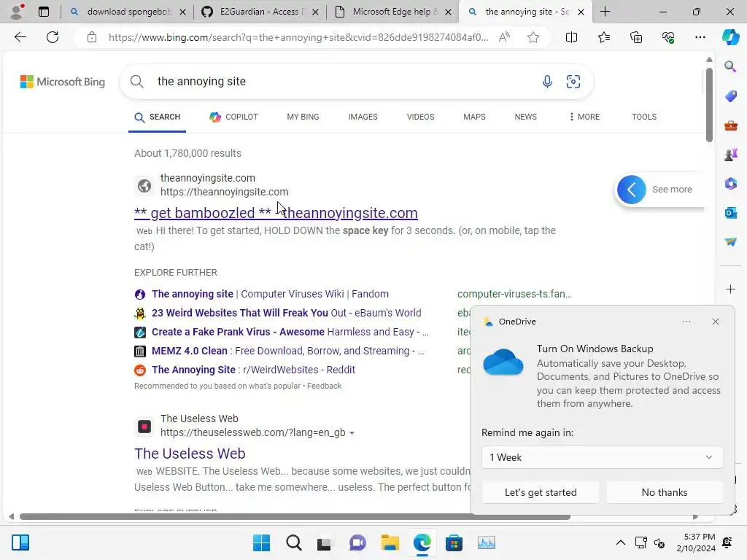Open the Copilot sidebar icon
Viewport: 747px width, 560px height.
pyautogui.click(x=730, y=37)
